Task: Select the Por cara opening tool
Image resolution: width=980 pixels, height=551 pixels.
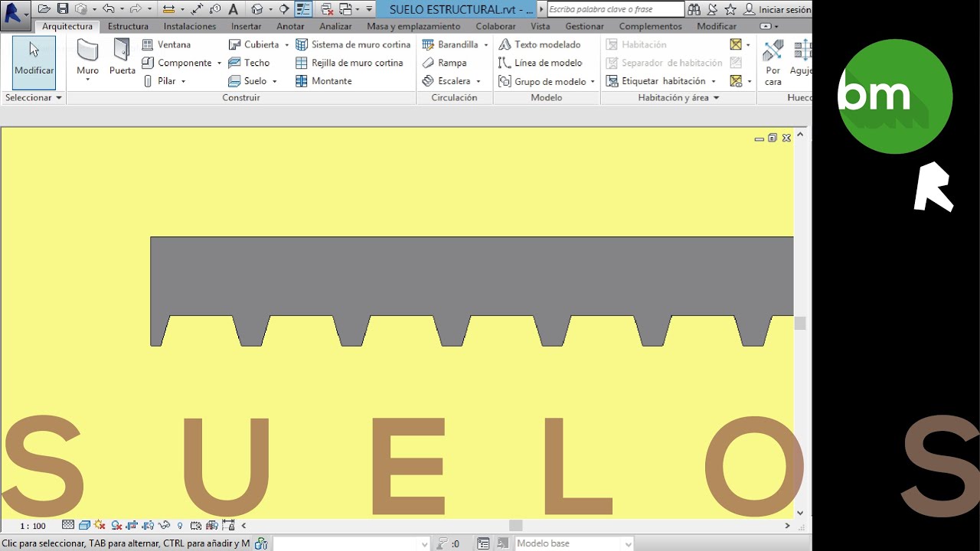Action: [773, 63]
